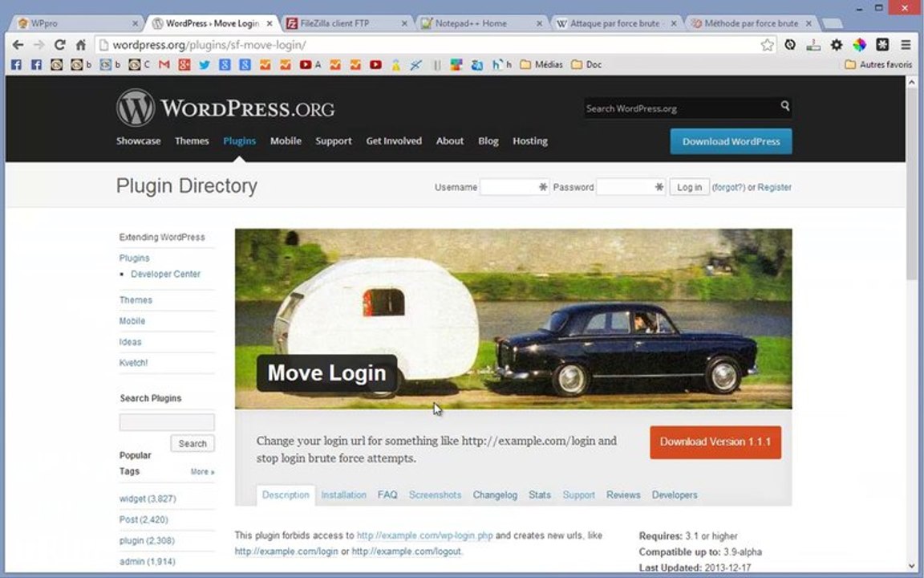Open the Mobile item in top navigation
The height and width of the screenshot is (578, 924).
pyautogui.click(x=286, y=141)
